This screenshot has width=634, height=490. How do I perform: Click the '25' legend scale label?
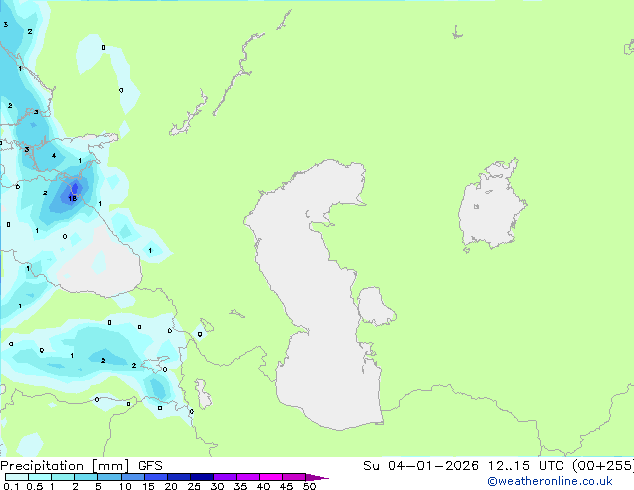pyautogui.click(x=194, y=486)
